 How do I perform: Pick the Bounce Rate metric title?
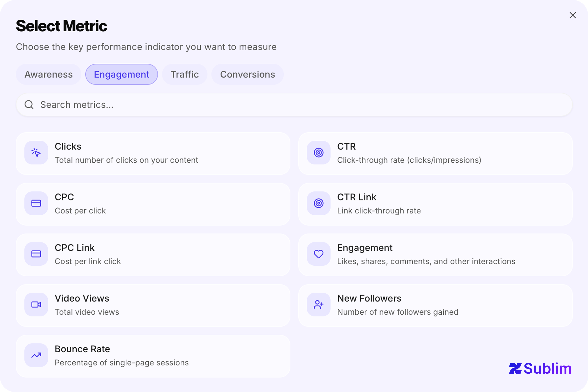click(x=82, y=349)
